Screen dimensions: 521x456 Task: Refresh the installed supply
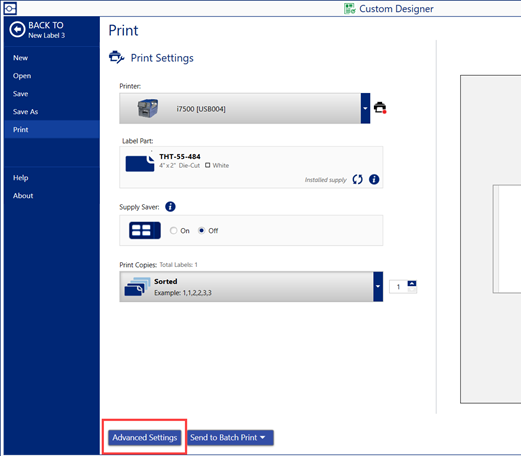[357, 179]
